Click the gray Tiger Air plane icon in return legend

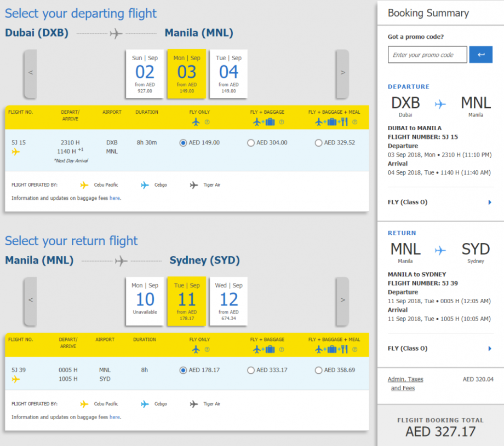point(193,404)
